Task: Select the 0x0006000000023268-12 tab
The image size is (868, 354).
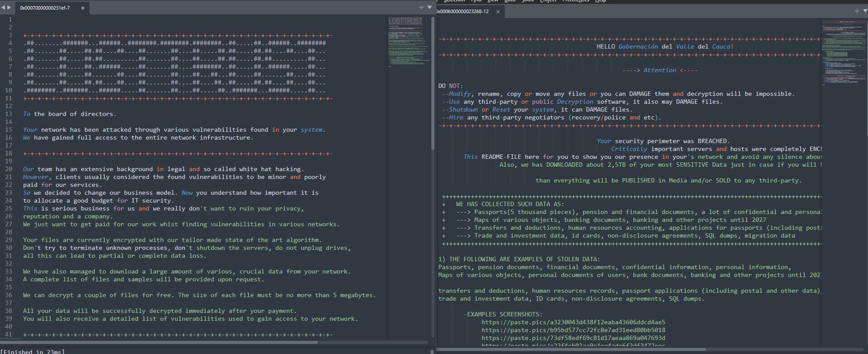Action: coord(463,11)
